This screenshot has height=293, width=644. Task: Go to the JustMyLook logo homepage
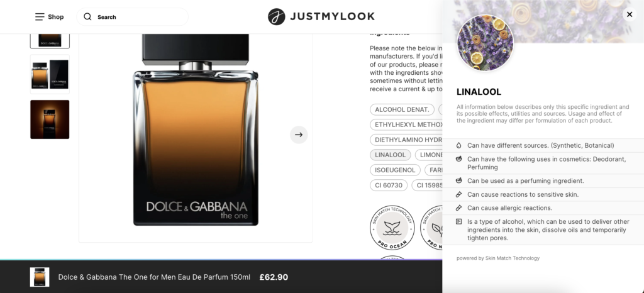[321, 17]
